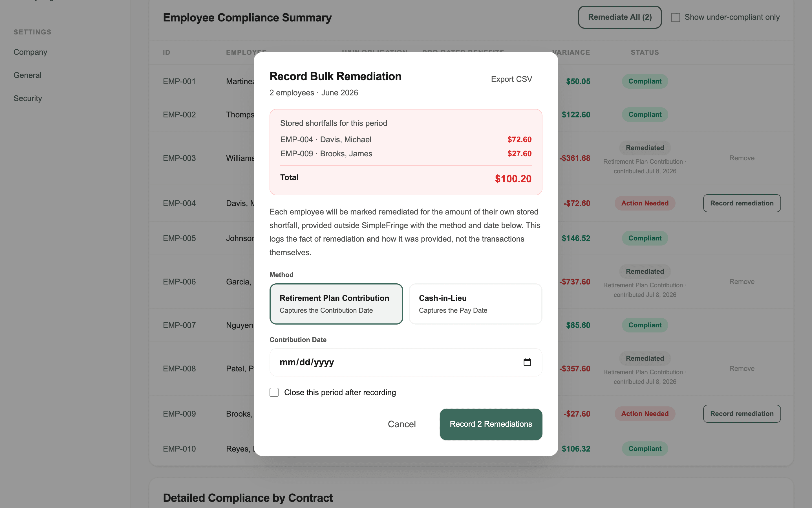The width and height of the screenshot is (812, 508).
Task: Record remediation for EMP-009
Action: tap(742, 413)
